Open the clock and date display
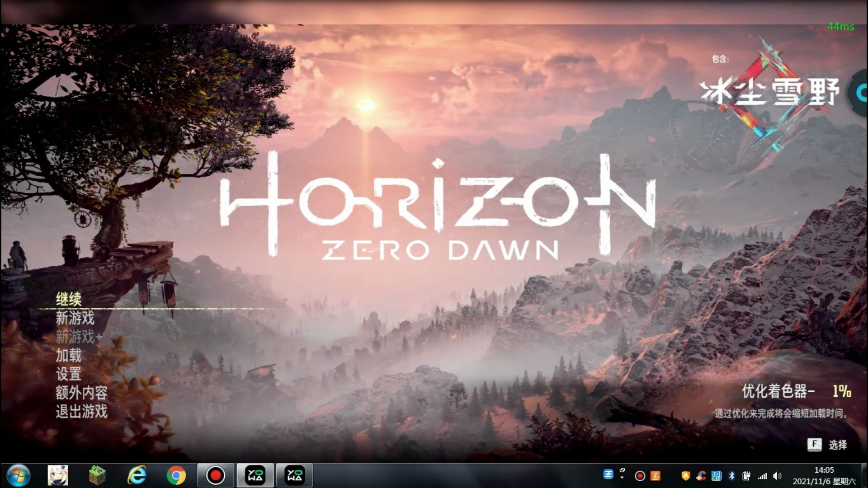Viewport: 868px width, 488px height. 824,476
